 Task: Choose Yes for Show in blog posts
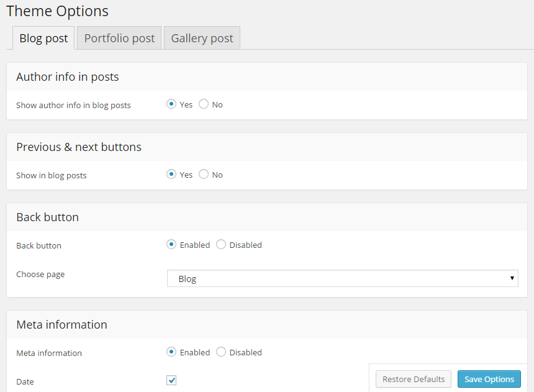point(171,175)
